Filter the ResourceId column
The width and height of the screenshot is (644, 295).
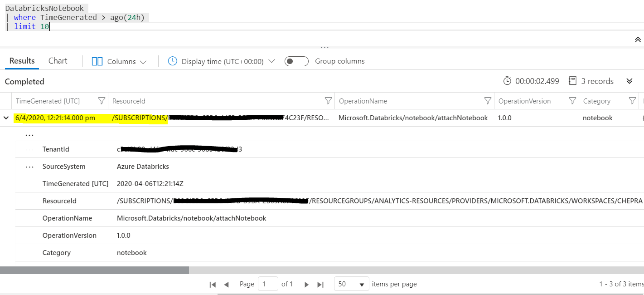328,101
